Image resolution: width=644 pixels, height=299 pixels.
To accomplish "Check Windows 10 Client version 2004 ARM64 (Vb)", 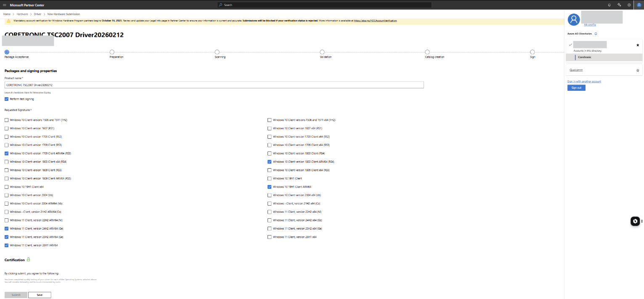I will coord(6,204).
